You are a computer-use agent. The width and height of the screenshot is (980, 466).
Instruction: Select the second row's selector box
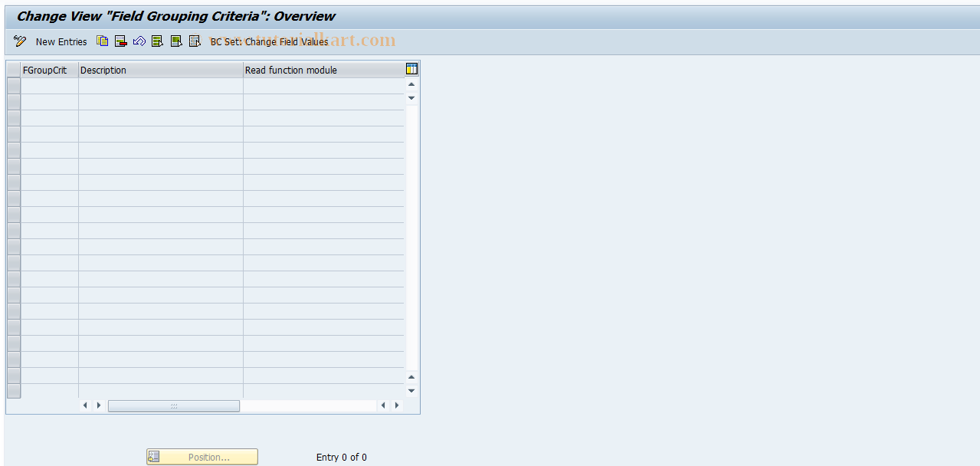click(x=14, y=102)
